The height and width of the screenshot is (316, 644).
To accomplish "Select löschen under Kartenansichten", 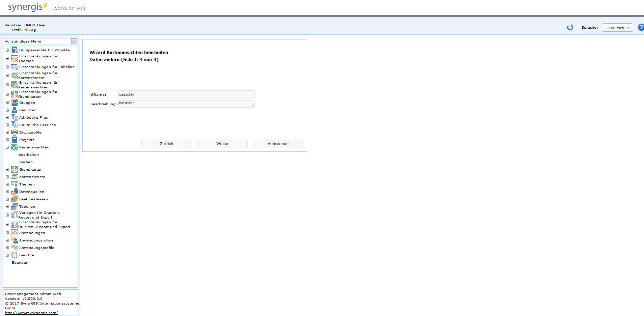I will (x=26, y=162).
